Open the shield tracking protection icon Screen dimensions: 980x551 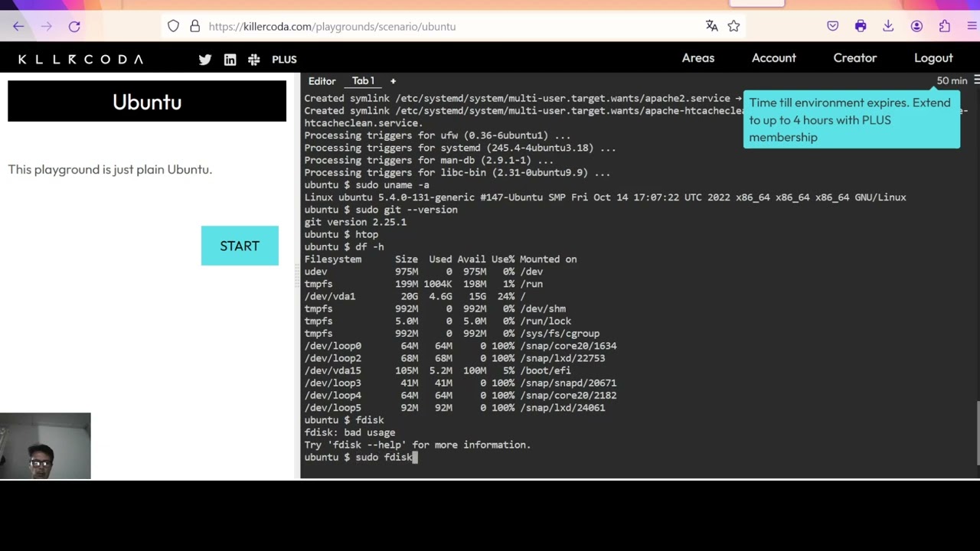pos(173,26)
